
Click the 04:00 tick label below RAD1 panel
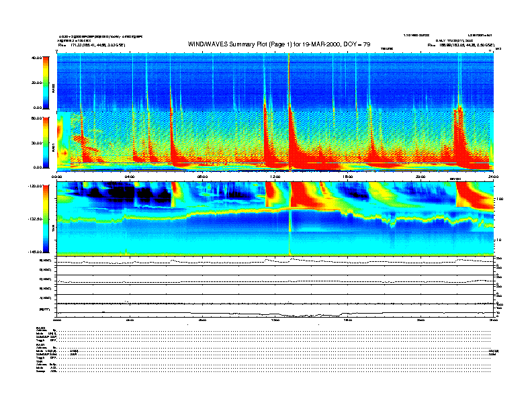click(130, 177)
